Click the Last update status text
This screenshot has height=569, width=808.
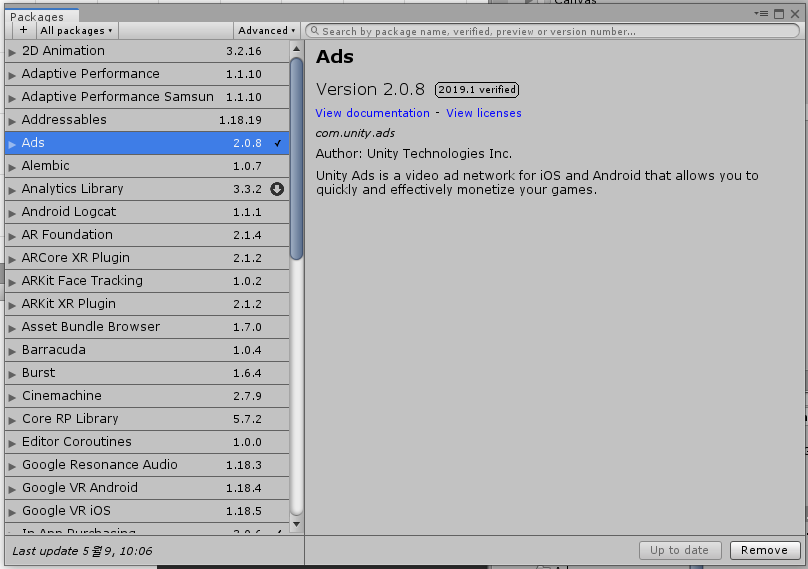coord(82,551)
